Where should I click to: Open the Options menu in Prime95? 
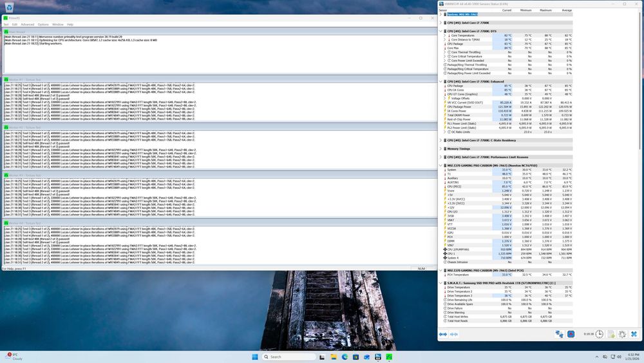(x=43, y=25)
